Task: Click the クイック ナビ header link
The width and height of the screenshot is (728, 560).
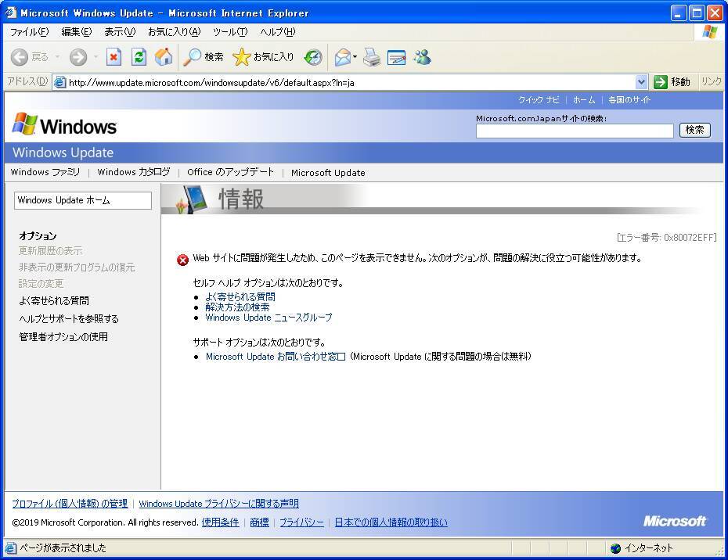Action: [539, 100]
